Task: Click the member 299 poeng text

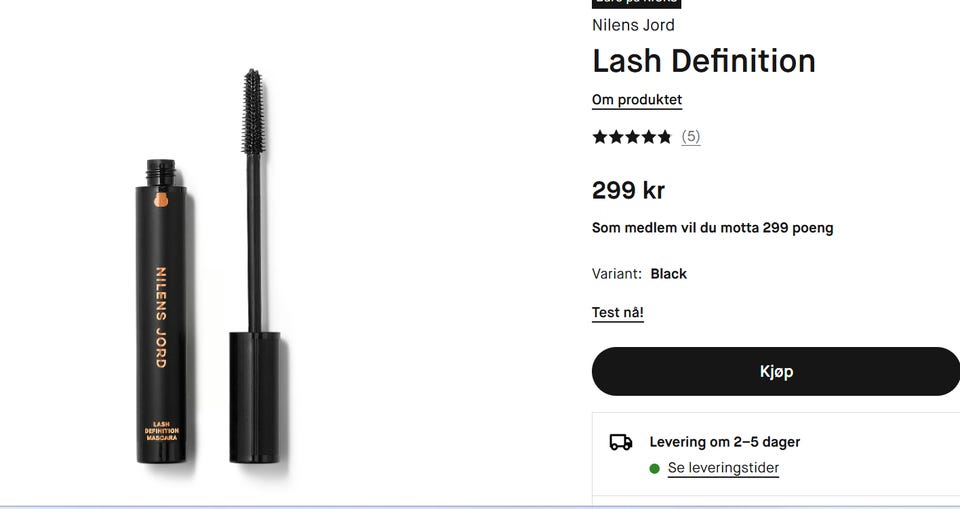Action: coord(712,228)
